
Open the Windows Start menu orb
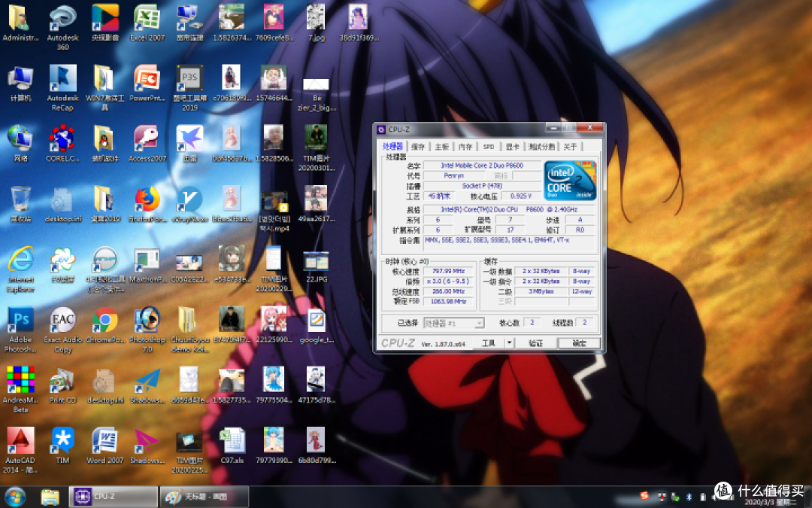(x=14, y=497)
